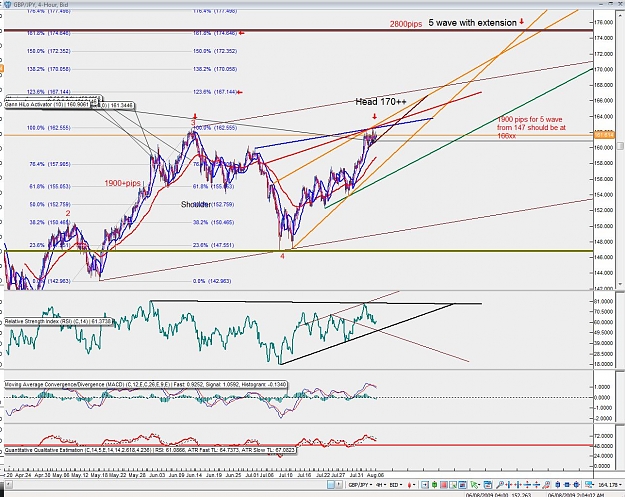The width and height of the screenshot is (625, 497).
Task: Select the '2800pips' red annotation
Action: (406, 24)
